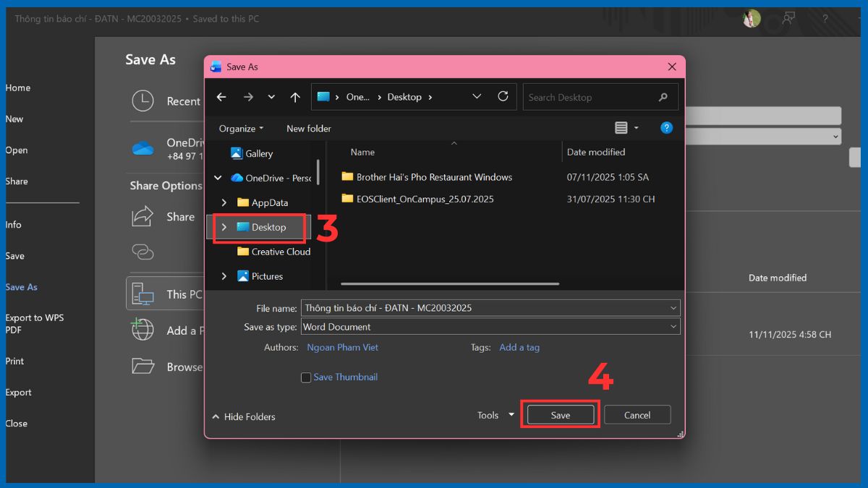This screenshot has height=488, width=868.
Task: Go up one folder level with the up arrow
Action: 296,96
